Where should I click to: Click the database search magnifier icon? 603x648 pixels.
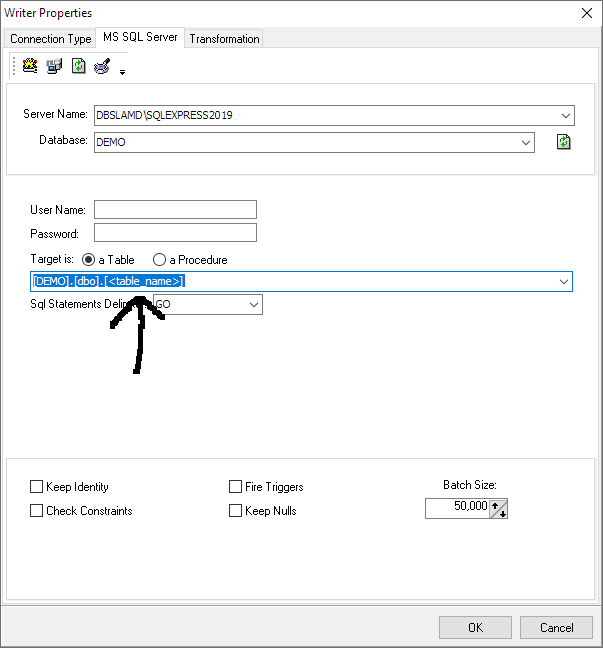pos(102,66)
